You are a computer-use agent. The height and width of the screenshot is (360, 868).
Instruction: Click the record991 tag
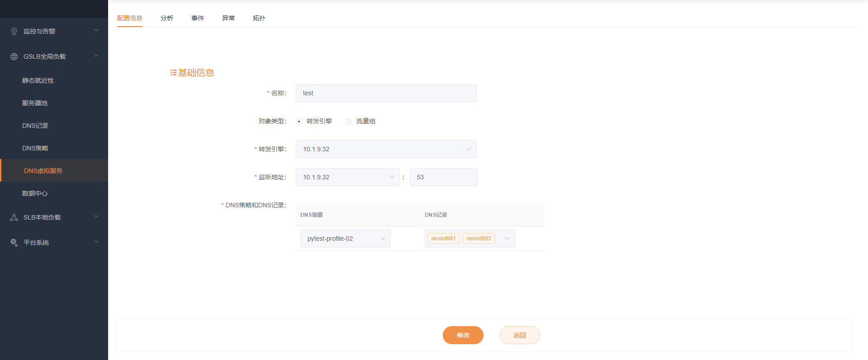[444, 238]
